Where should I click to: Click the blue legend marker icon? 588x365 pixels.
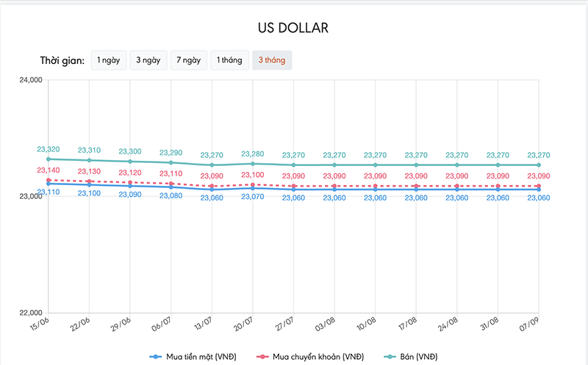click(156, 356)
